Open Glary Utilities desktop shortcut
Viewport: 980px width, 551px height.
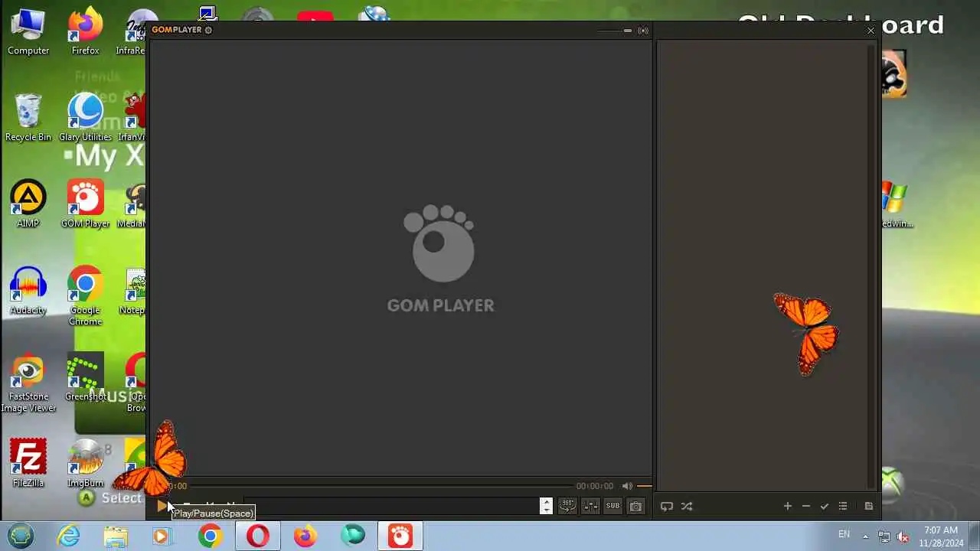85,119
